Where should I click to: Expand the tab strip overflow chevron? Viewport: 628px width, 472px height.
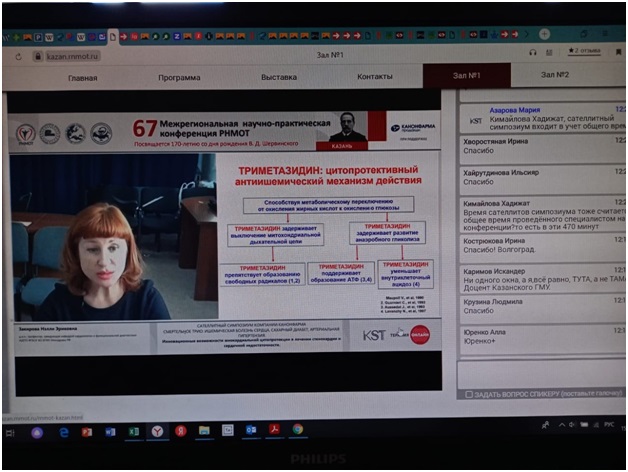[527, 34]
